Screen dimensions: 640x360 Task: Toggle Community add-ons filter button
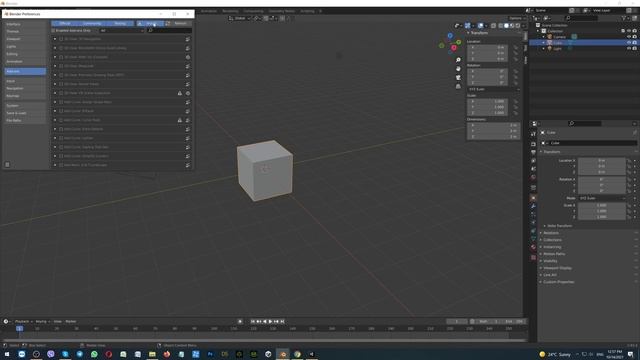(92, 23)
